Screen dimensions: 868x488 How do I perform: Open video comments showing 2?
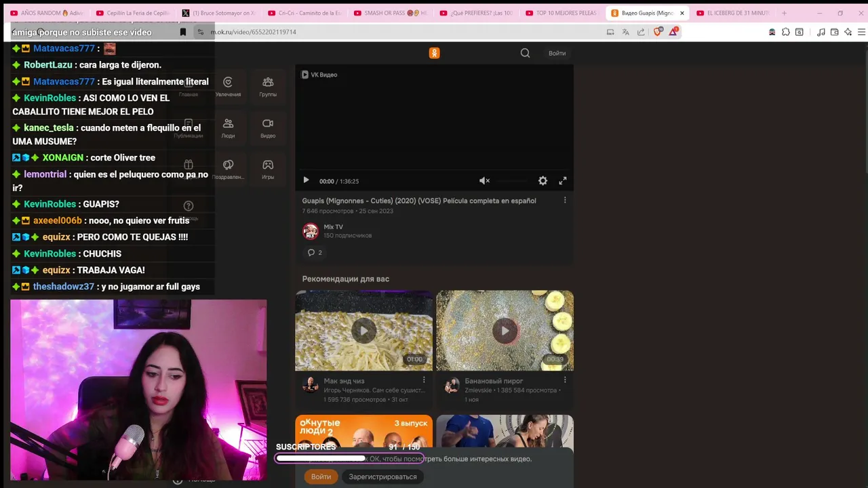click(315, 252)
